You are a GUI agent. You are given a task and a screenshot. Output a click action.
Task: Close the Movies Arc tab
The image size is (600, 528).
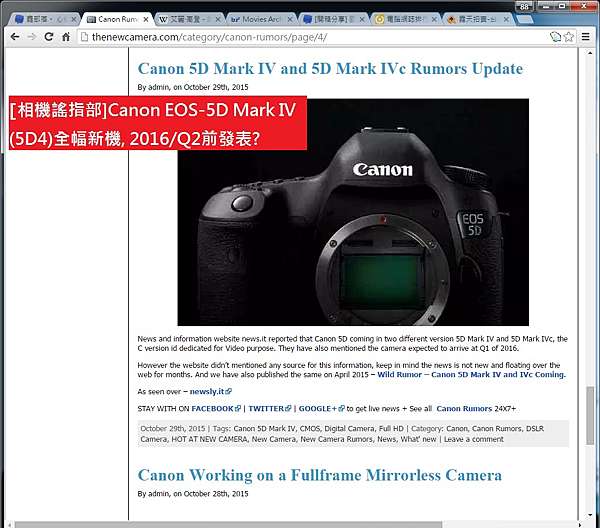[x=290, y=19]
